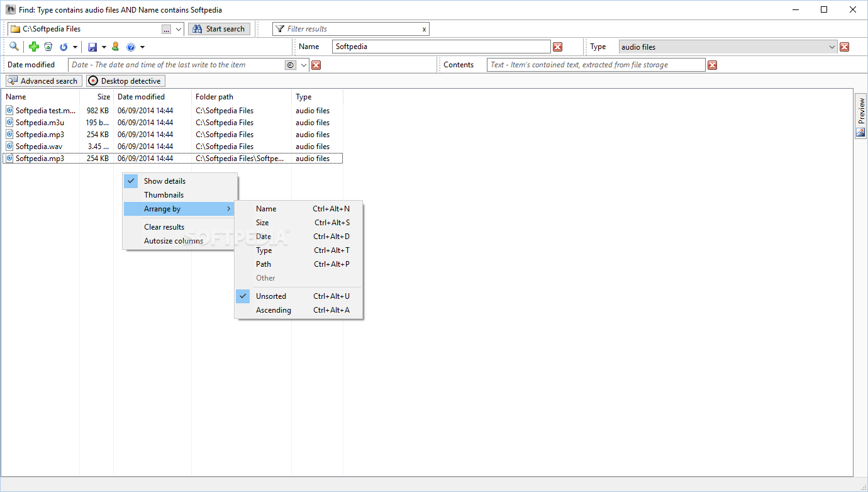
Task: Click the 982 KB size cell
Action: click(x=97, y=111)
